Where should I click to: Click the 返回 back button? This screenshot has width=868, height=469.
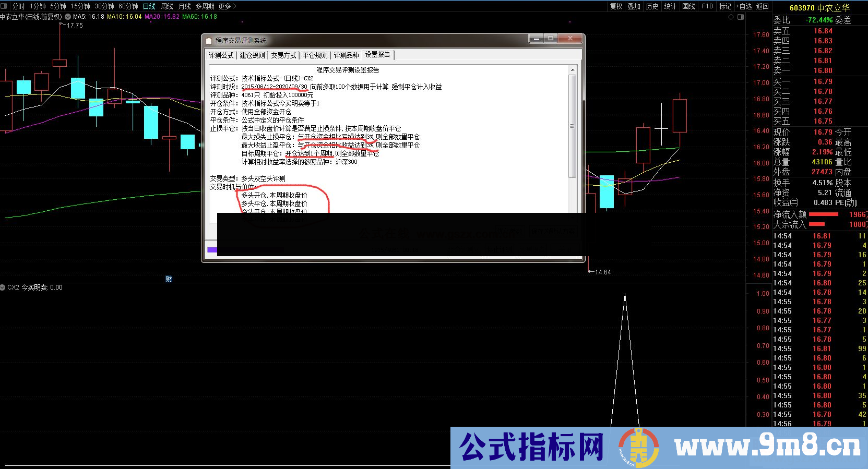click(x=763, y=6)
